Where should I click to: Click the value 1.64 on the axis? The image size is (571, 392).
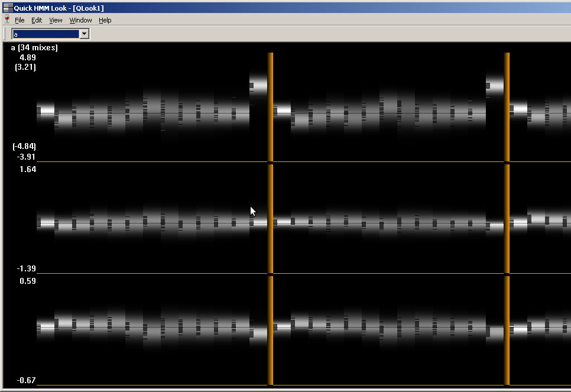point(28,169)
